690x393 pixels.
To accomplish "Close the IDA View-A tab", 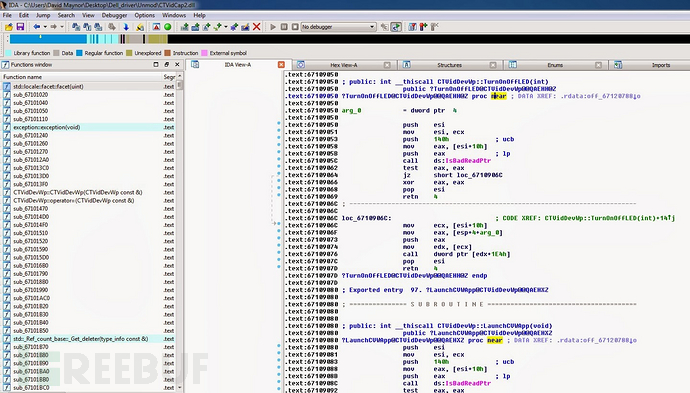I will tap(281, 65).
